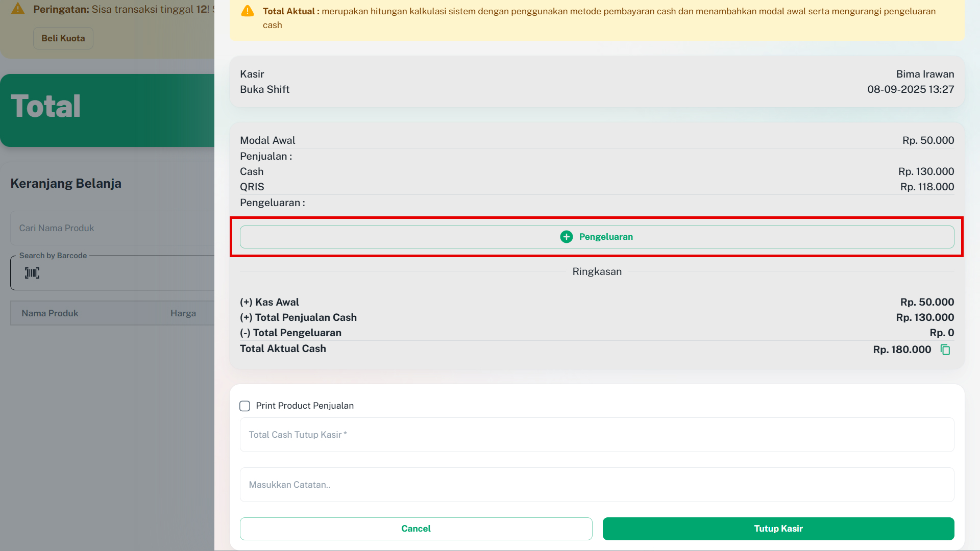Click the copy icon beside Total Aktual Cash
The height and width of the screenshot is (551, 980).
(945, 350)
